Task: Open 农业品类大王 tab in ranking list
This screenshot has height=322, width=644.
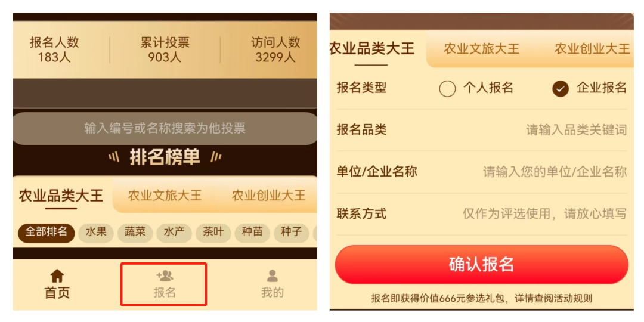Action: [61, 196]
